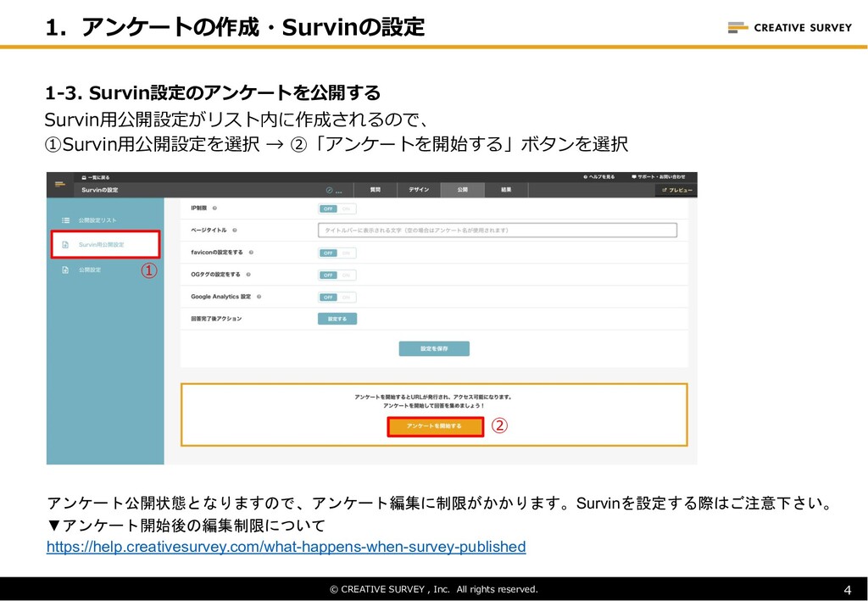Click the 設定を保存 button
The image size is (868, 601).
434,348
